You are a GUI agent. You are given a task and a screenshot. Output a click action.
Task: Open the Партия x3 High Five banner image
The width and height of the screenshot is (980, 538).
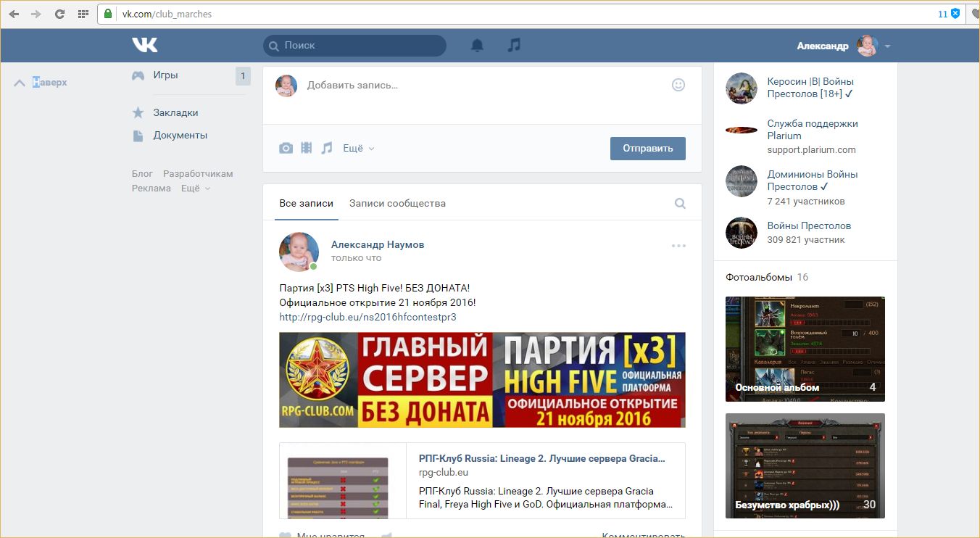[482, 380]
